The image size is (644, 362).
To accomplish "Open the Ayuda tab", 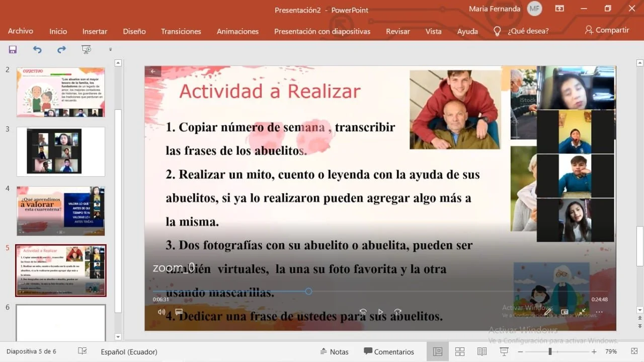I will pyautogui.click(x=467, y=31).
